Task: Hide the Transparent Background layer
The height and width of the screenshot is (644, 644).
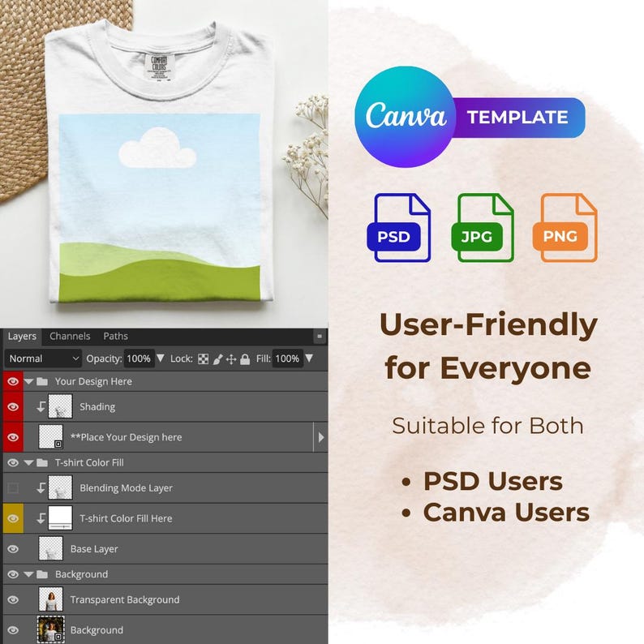Action: click(x=13, y=599)
